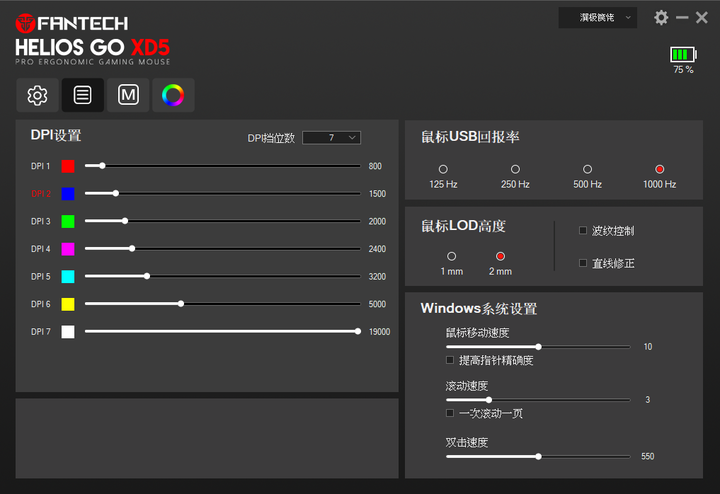Click the 550 double-click speed value

pyautogui.click(x=647, y=456)
